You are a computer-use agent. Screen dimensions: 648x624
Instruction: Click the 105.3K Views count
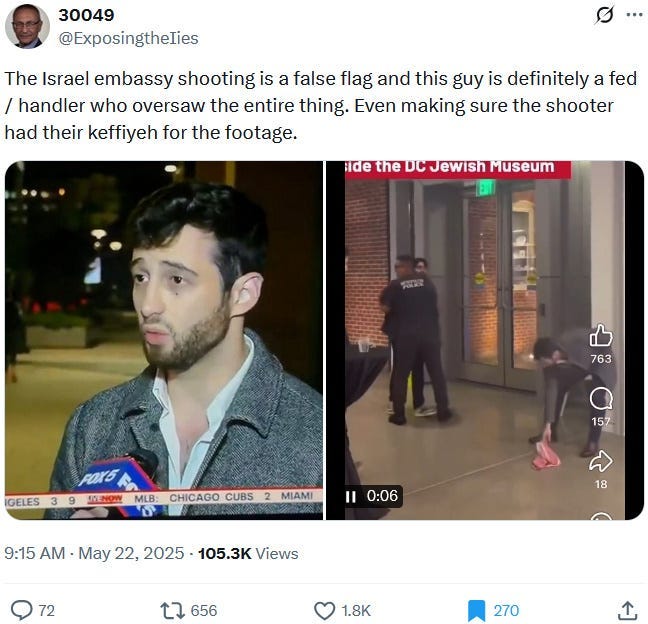248,553
